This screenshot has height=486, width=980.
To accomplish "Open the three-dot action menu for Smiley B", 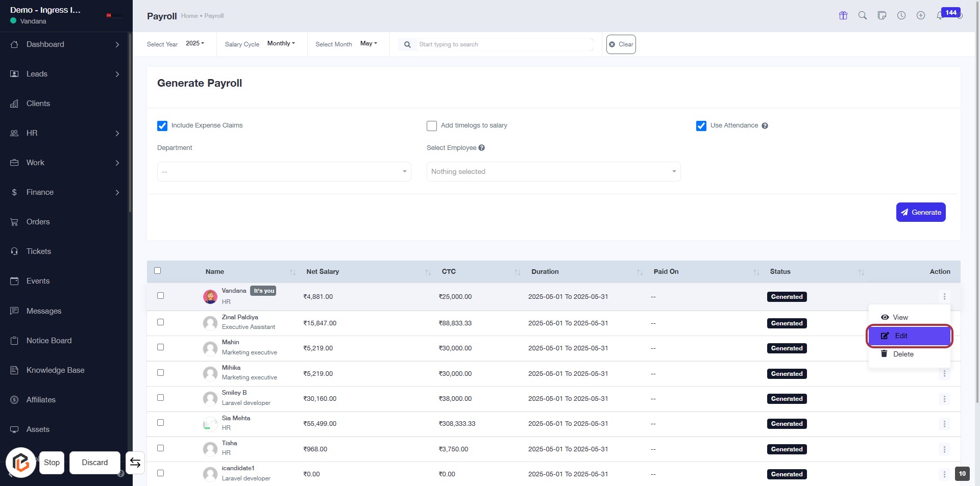I will [944, 399].
